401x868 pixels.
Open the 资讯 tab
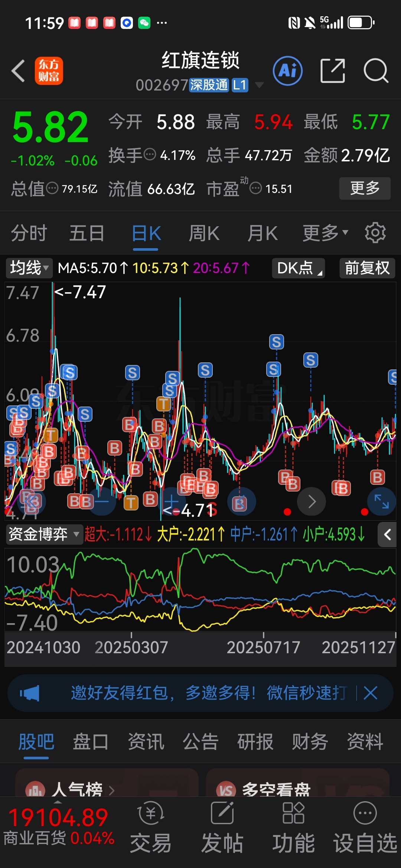[x=146, y=742]
